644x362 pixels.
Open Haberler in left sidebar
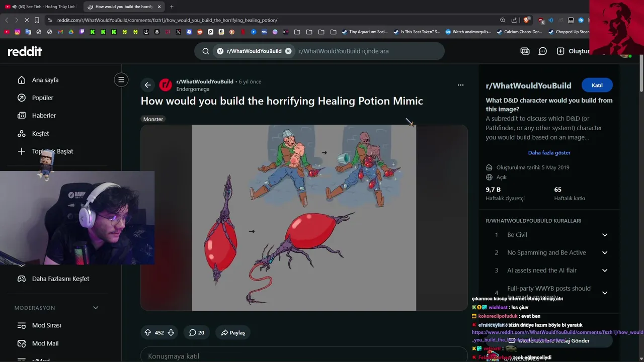point(44,115)
